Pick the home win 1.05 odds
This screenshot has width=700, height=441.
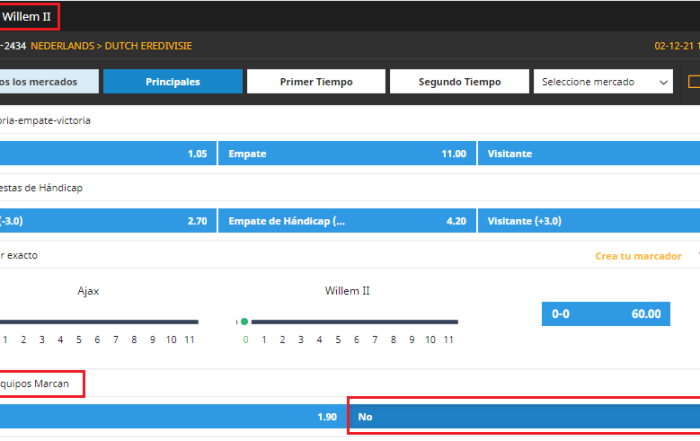(108, 154)
